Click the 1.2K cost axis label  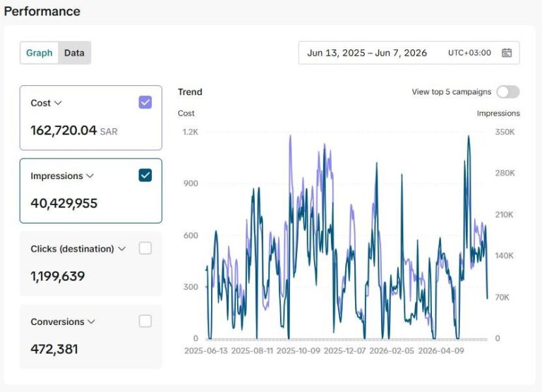191,132
